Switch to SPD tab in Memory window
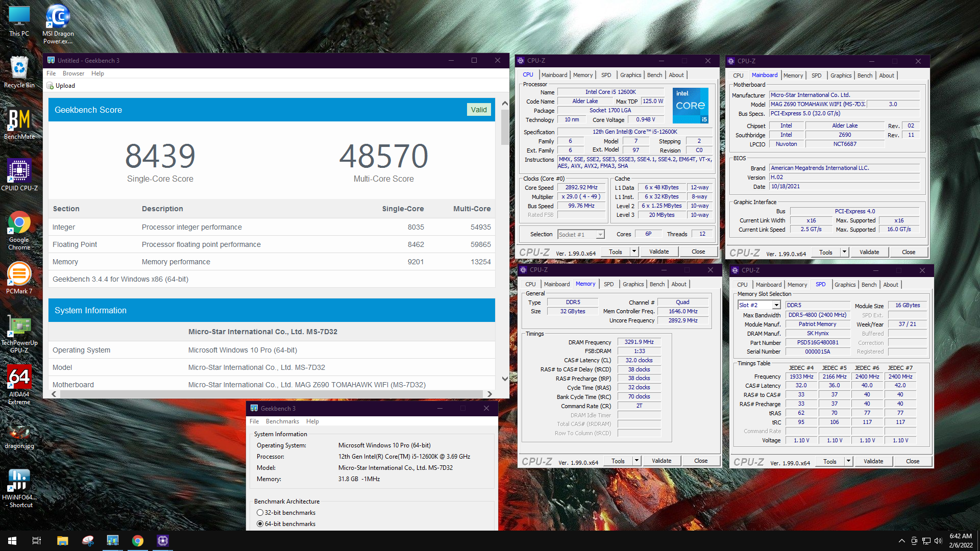This screenshot has height=551, width=980. 608,284
